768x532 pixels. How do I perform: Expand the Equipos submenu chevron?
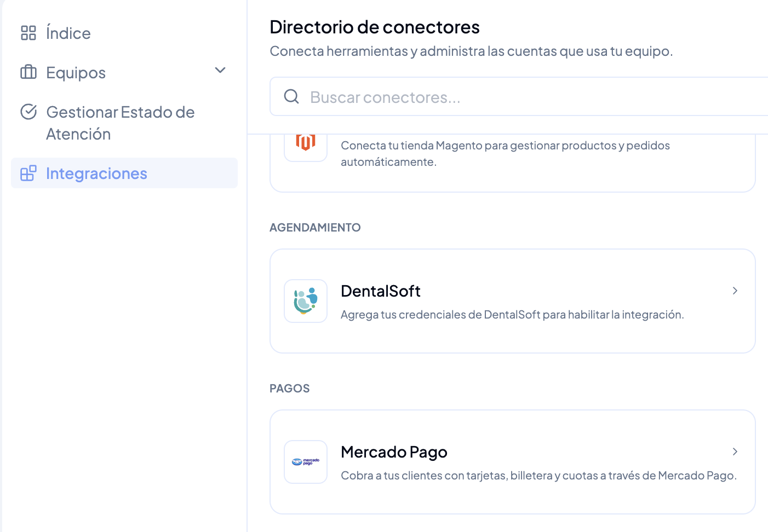click(220, 70)
